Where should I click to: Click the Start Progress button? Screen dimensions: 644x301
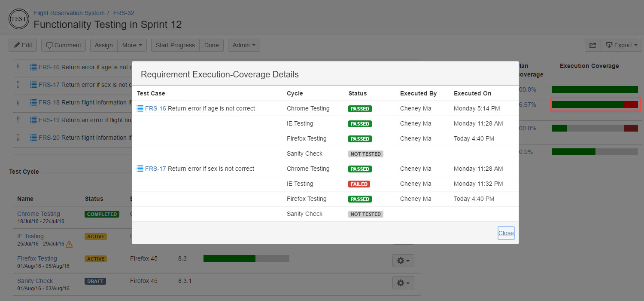[x=175, y=45]
